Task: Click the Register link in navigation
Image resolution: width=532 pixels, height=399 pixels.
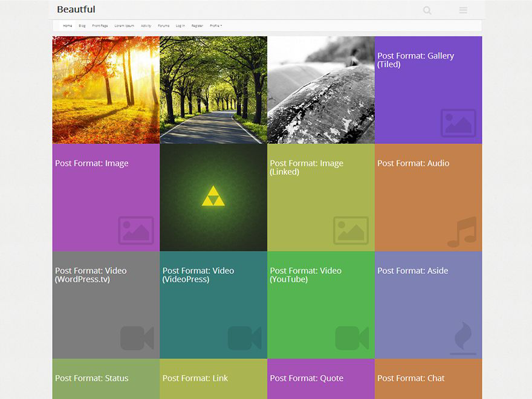Action: (x=197, y=26)
